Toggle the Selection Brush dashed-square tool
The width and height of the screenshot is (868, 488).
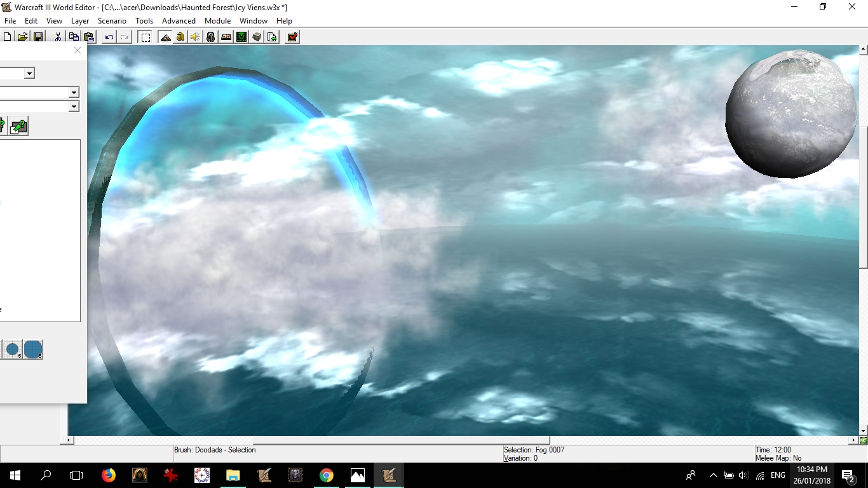(146, 37)
